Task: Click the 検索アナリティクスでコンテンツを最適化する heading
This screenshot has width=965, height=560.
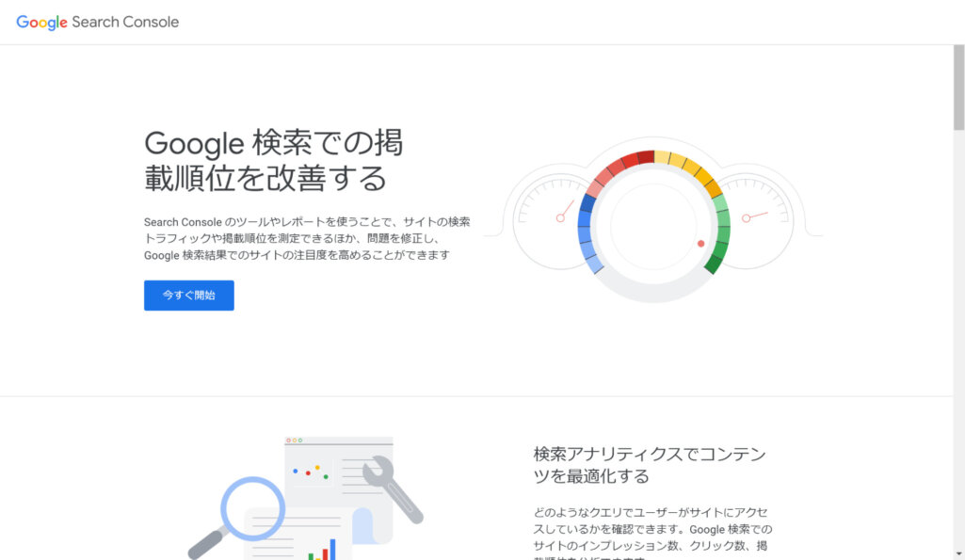Action: pyautogui.click(x=648, y=463)
